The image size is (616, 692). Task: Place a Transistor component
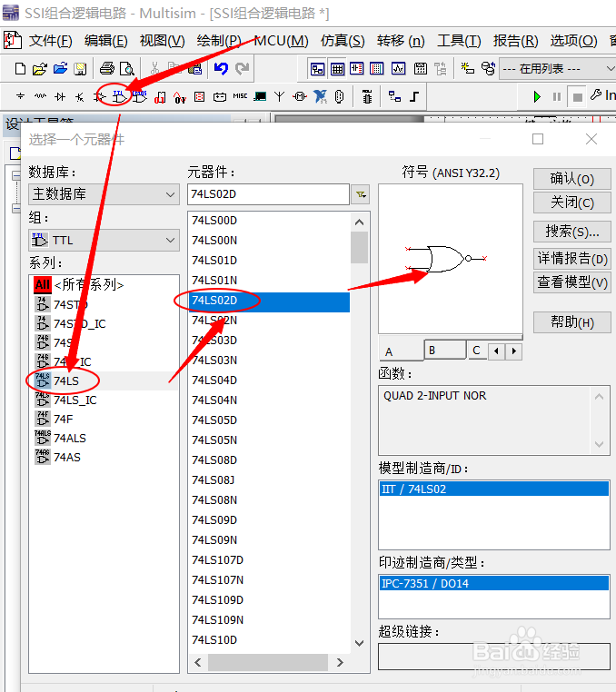[79, 96]
